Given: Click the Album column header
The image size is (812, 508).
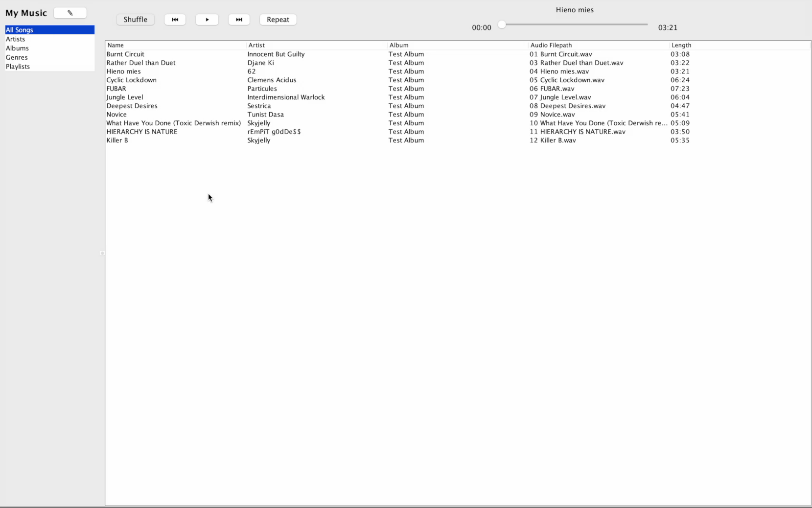Looking at the screenshot, I should point(399,45).
